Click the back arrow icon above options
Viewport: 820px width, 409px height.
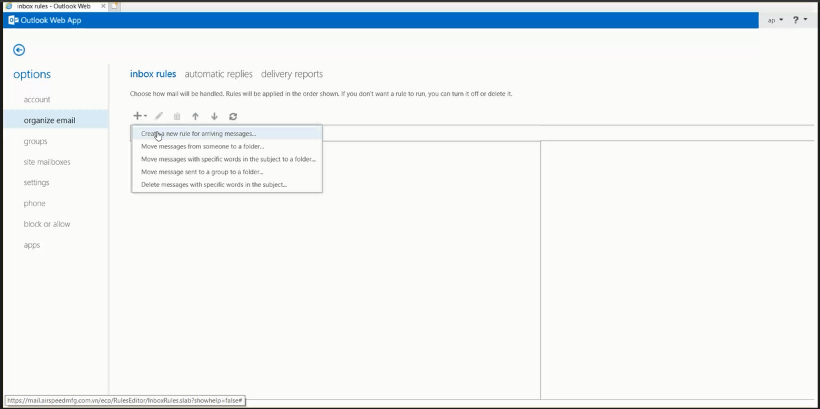pos(19,50)
